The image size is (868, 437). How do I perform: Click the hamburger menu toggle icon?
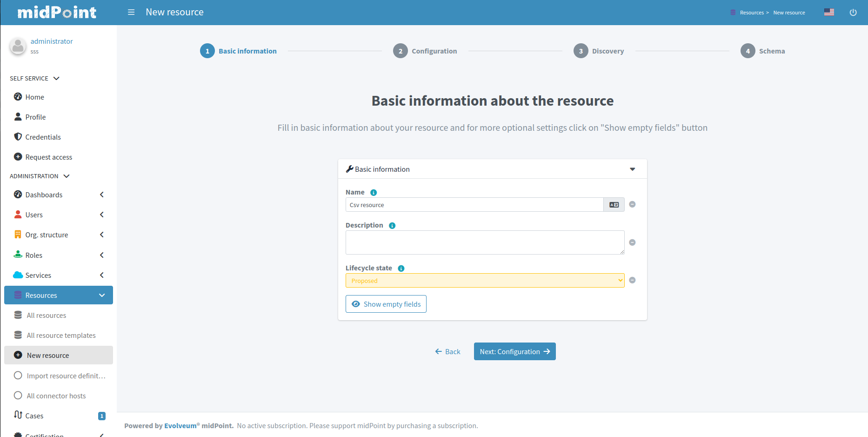131,12
